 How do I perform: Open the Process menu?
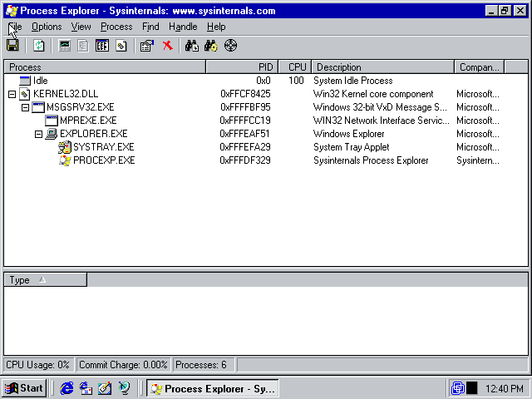coord(116,27)
